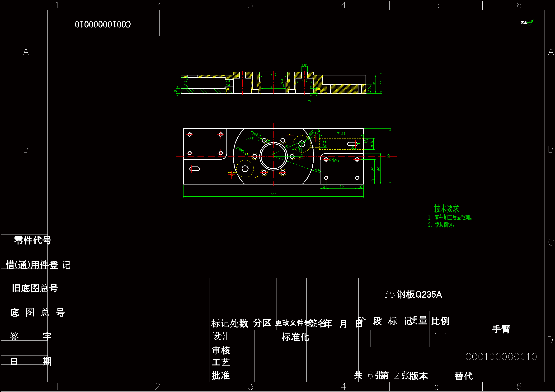Click the 8XM14 thread callout label
Screen dimensions: 555x392
tap(334, 160)
